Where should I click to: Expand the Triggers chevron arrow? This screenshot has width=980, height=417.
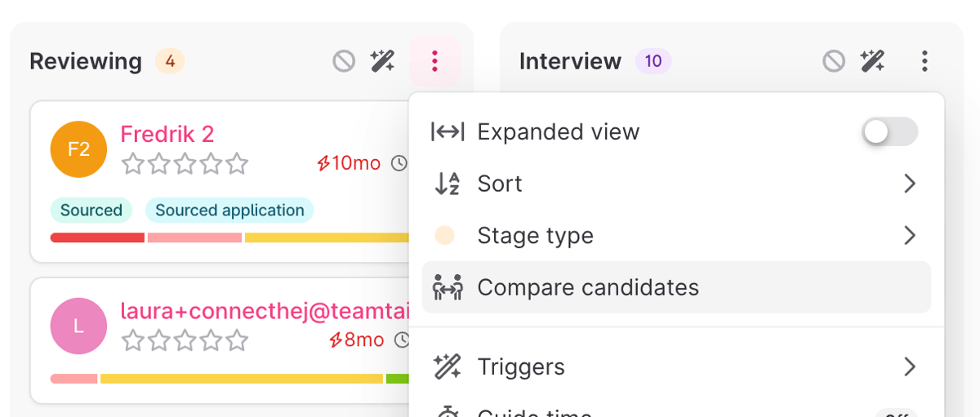click(910, 366)
